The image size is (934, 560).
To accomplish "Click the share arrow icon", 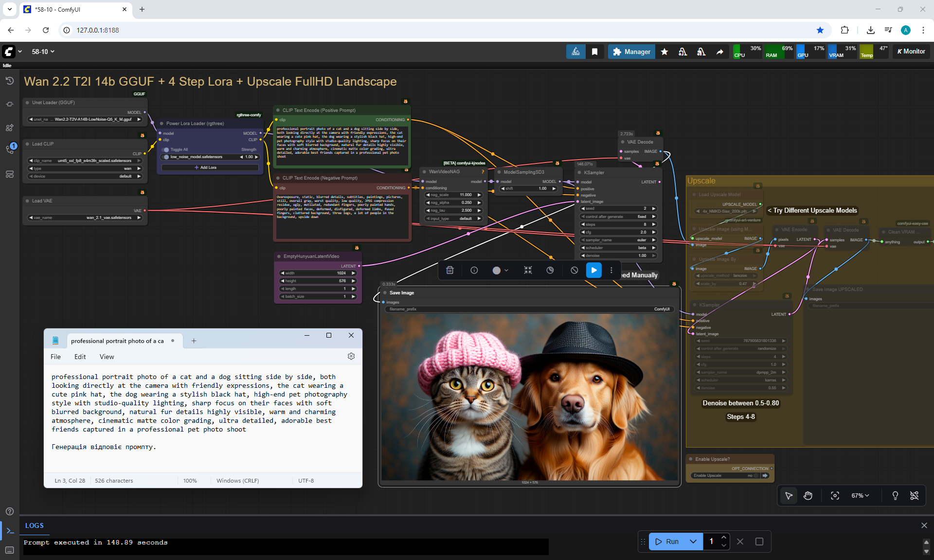I will pos(719,52).
